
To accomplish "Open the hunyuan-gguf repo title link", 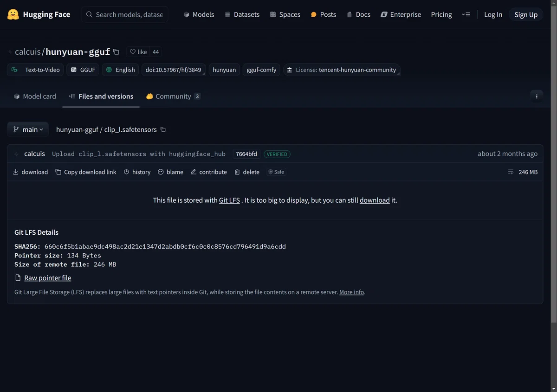I will click(x=78, y=51).
